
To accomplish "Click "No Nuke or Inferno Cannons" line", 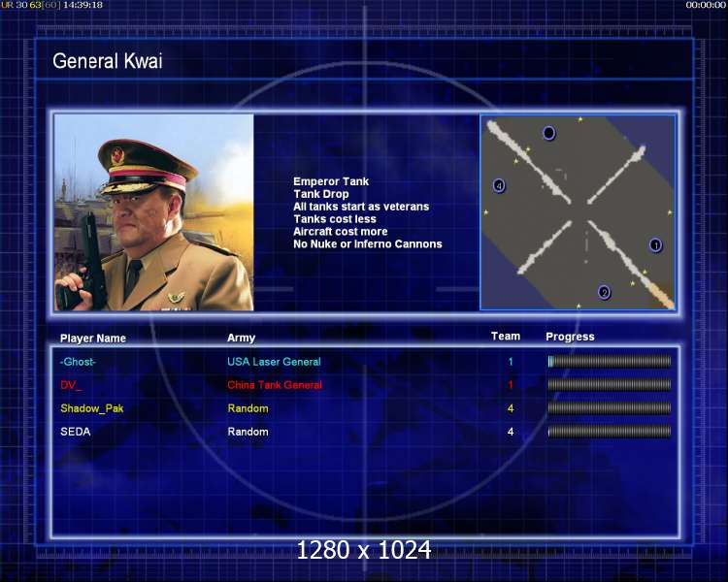I will pyautogui.click(x=367, y=244).
